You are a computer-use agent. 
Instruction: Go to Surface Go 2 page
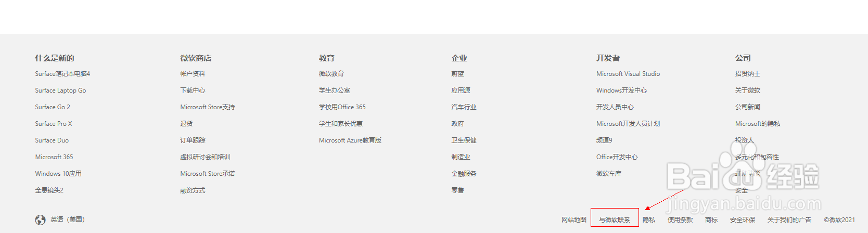click(x=53, y=107)
